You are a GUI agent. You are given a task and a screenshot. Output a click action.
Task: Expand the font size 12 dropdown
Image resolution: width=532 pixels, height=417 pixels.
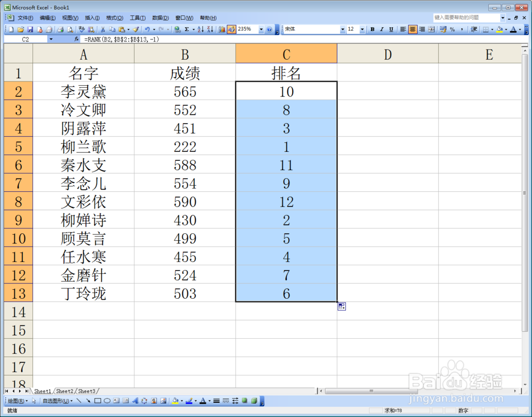point(362,29)
